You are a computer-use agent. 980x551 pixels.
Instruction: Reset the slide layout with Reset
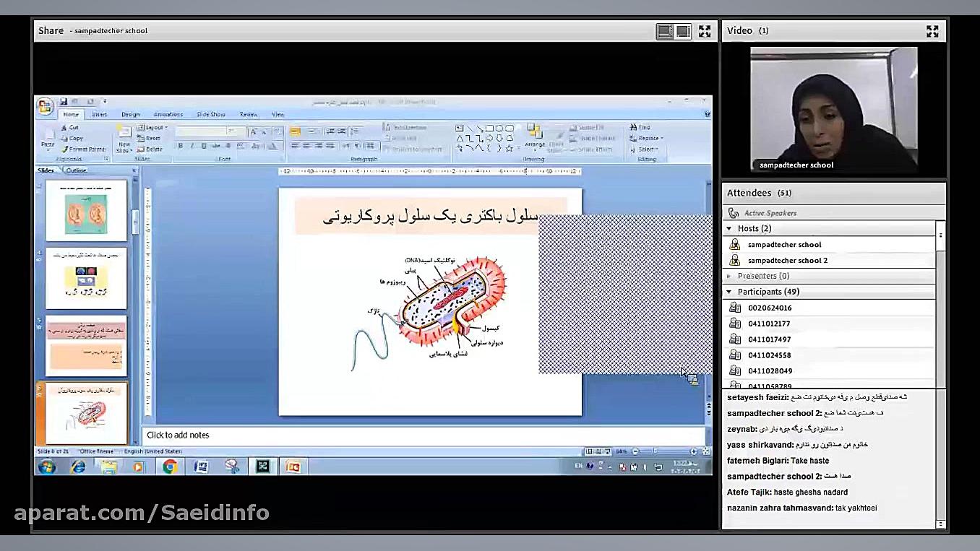(150, 139)
